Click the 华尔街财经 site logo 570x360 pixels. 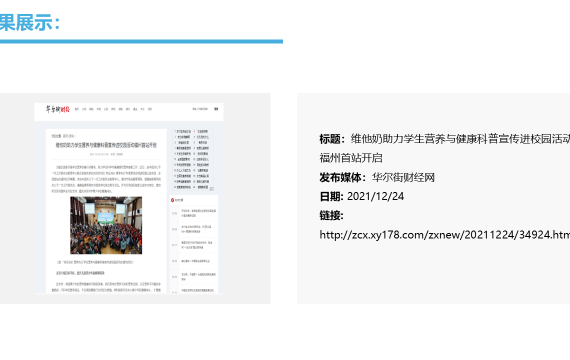point(57,109)
